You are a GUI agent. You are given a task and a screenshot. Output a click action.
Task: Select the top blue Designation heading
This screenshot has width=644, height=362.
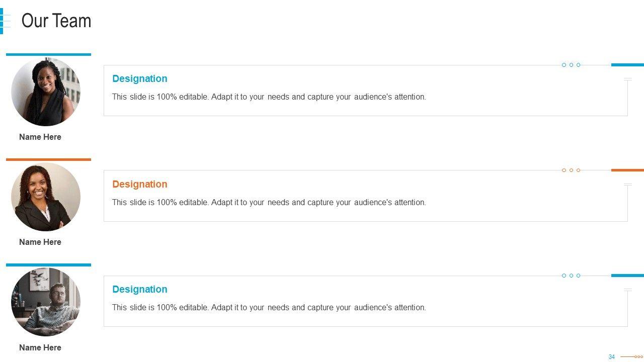tap(140, 78)
